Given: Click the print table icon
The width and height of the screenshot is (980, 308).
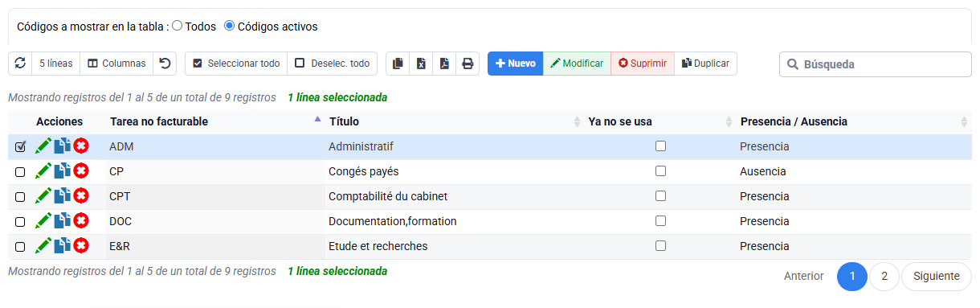Looking at the screenshot, I should coord(468,64).
